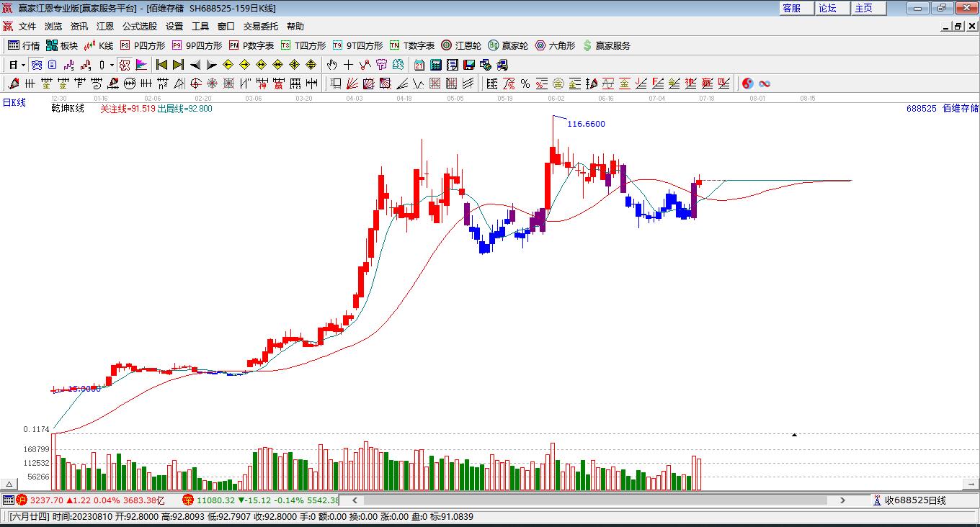Open the 工具 menu
This screenshot has width=980, height=527.
200,27
